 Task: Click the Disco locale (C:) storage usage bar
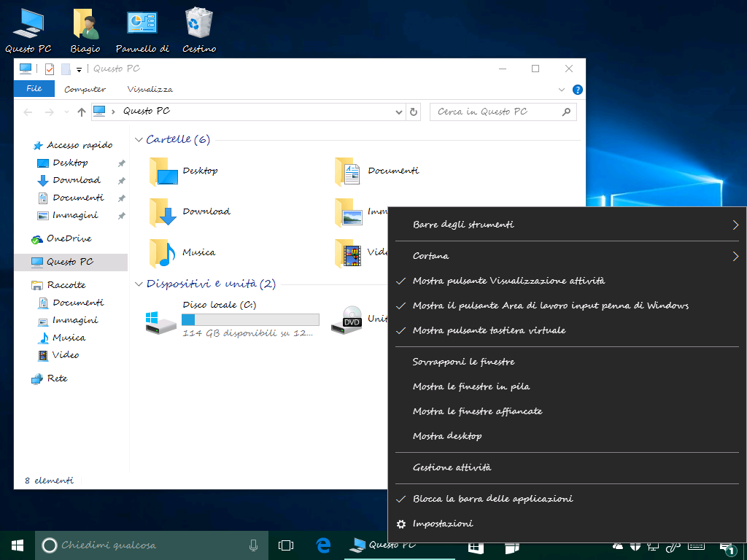pos(250,319)
